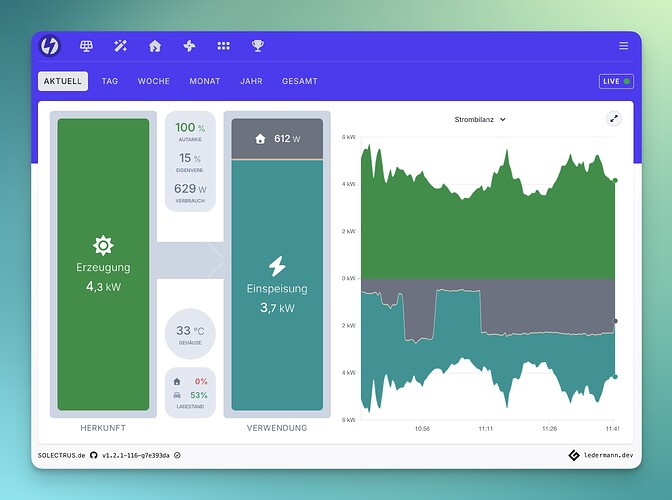Click the teal Einspeisung block
This screenshot has width=672, height=500.
pos(277,285)
